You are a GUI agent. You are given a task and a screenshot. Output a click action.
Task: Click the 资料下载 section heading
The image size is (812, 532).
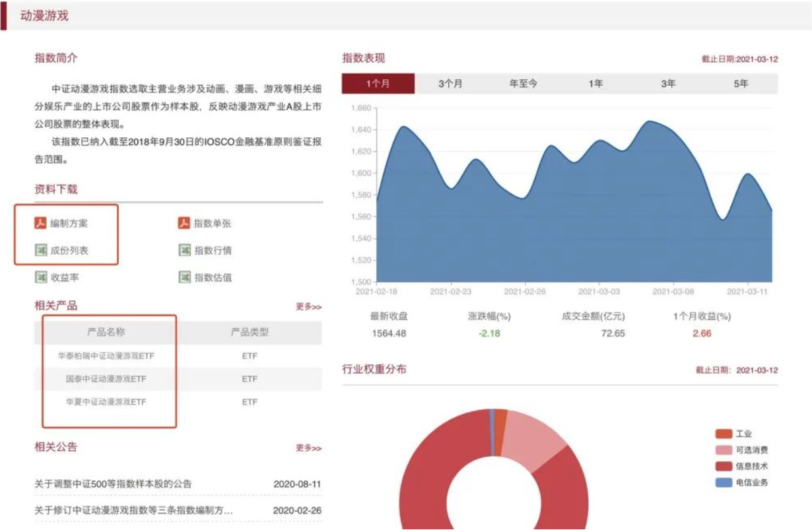[x=56, y=189]
